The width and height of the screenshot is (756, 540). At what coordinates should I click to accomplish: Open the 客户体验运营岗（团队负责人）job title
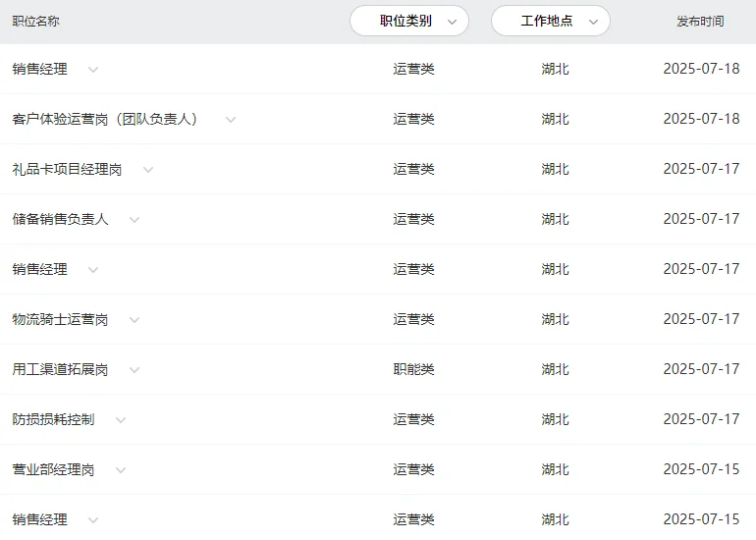pyautogui.click(x=105, y=119)
